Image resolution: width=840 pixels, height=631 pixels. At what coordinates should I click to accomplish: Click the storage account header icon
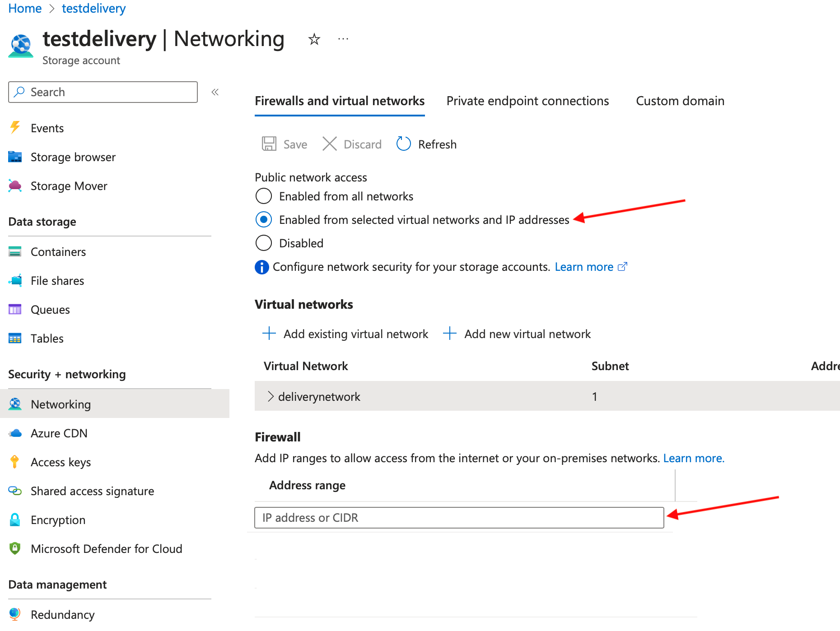[21, 46]
